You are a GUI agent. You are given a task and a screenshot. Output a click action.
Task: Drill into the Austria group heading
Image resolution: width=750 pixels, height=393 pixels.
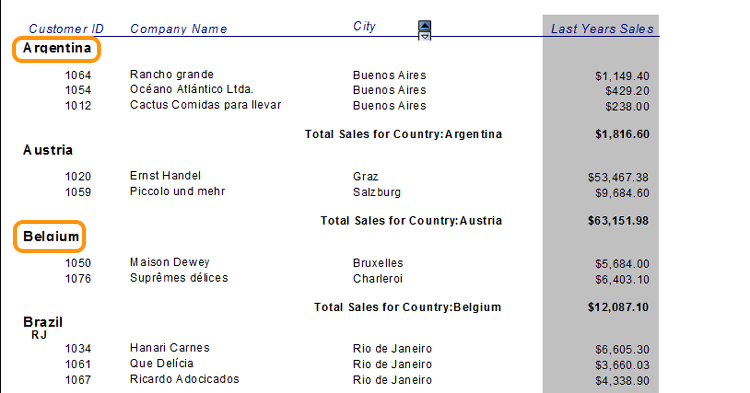48,150
